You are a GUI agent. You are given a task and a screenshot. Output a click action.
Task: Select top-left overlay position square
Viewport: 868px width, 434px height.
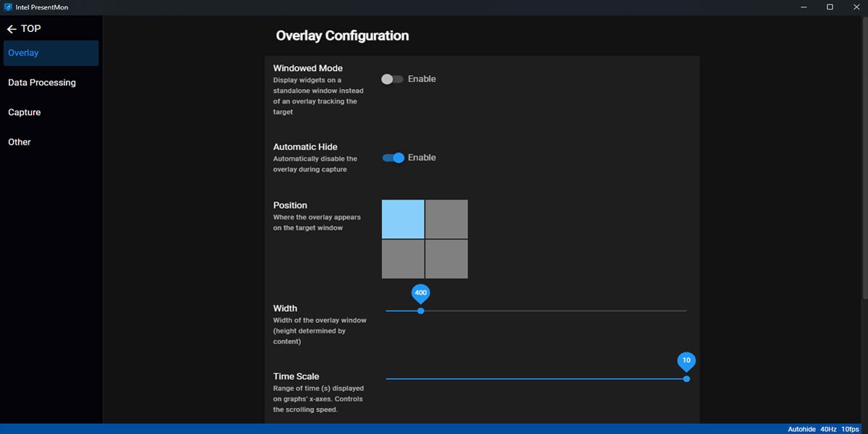pyautogui.click(x=403, y=219)
